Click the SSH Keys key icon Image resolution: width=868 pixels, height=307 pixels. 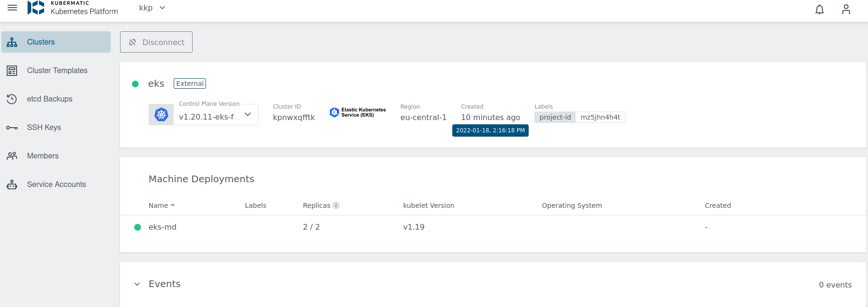tap(12, 128)
